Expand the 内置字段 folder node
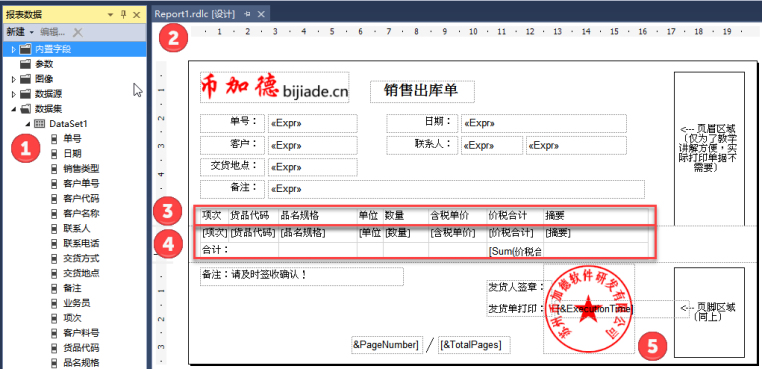This screenshot has height=369, width=762. (x=14, y=50)
